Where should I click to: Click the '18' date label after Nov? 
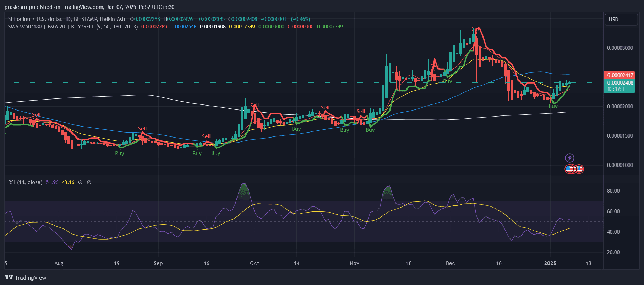click(x=409, y=263)
